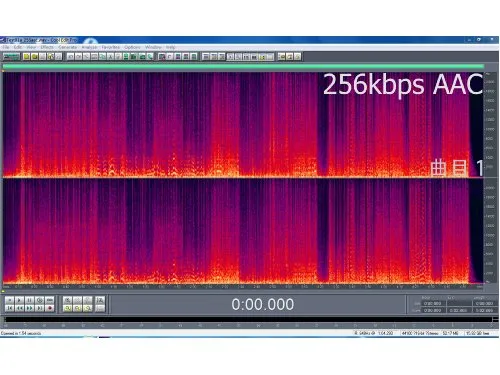Screen dimensions: 500x375
Task: Click the Open file toolbar icon
Action: tap(34, 57)
